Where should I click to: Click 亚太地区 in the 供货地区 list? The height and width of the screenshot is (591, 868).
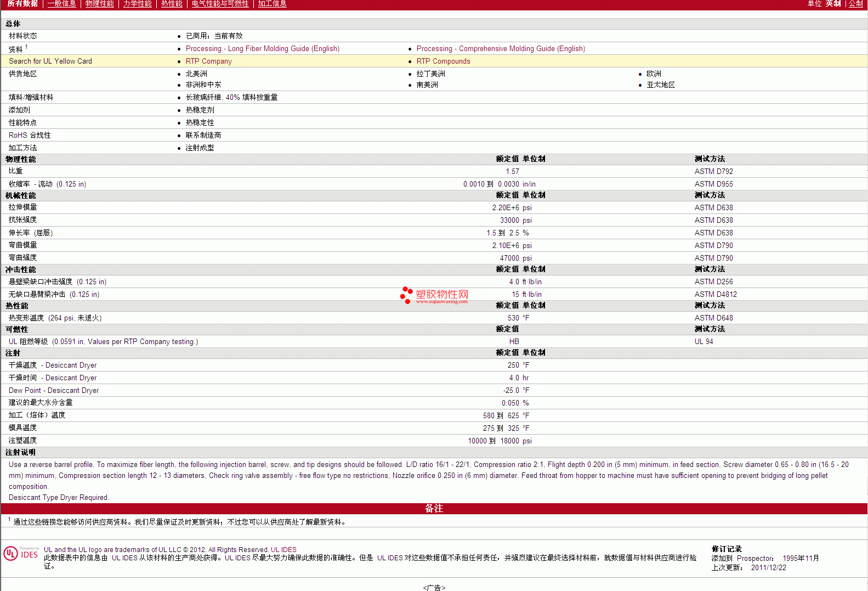click(661, 85)
